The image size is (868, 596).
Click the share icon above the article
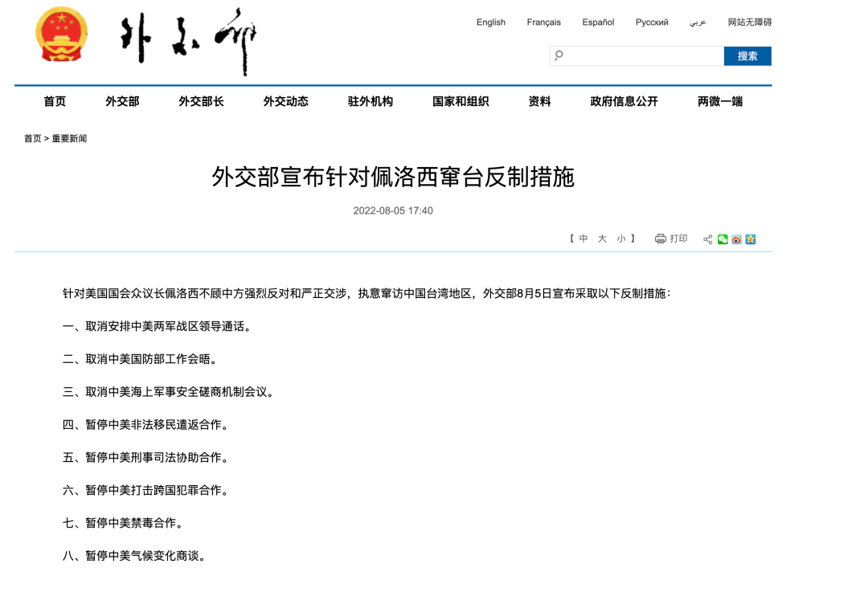(707, 239)
